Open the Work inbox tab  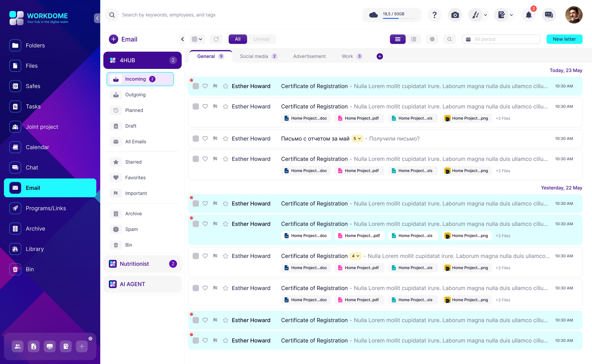tap(347, 56)
